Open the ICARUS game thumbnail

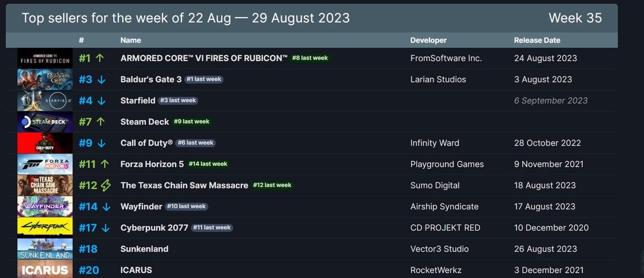coord(44,269)
